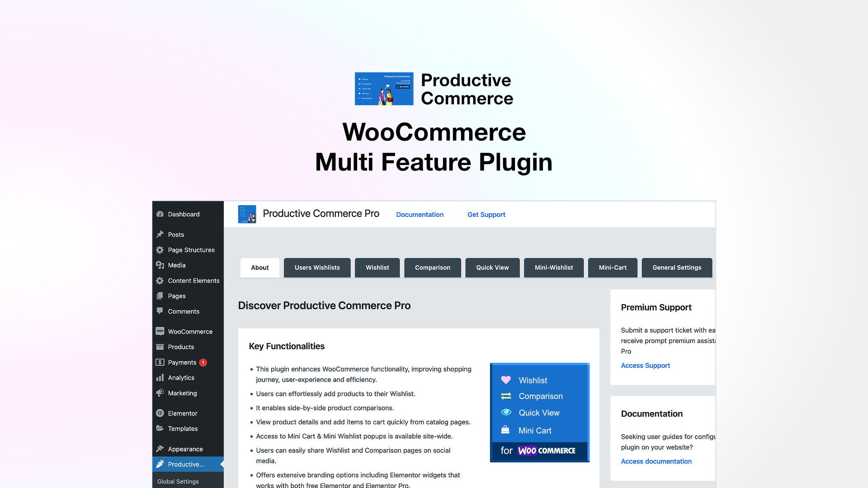This screenshot has width=868, height=488.
Task: Click the Elementor circle icon
Action: 160,413
